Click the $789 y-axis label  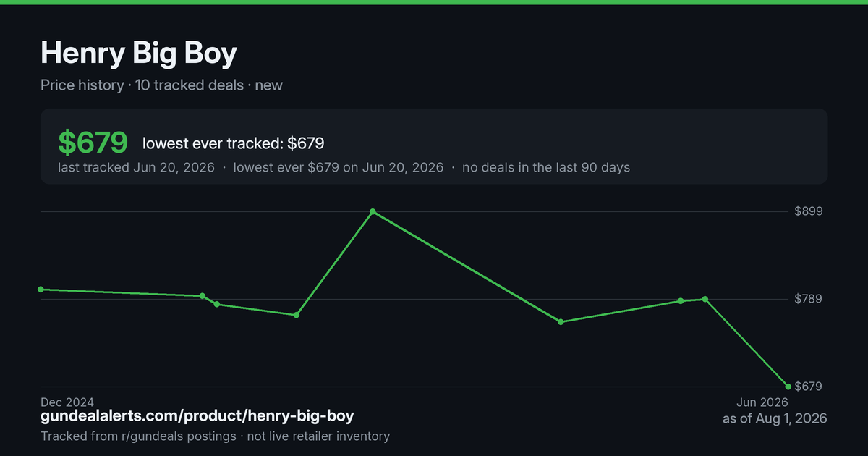click(808, 299)
